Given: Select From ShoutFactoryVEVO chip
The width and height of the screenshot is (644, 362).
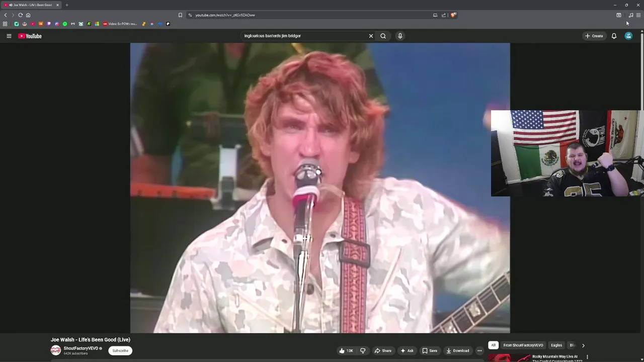Looking at the screenshot, I should pos(523,345).
